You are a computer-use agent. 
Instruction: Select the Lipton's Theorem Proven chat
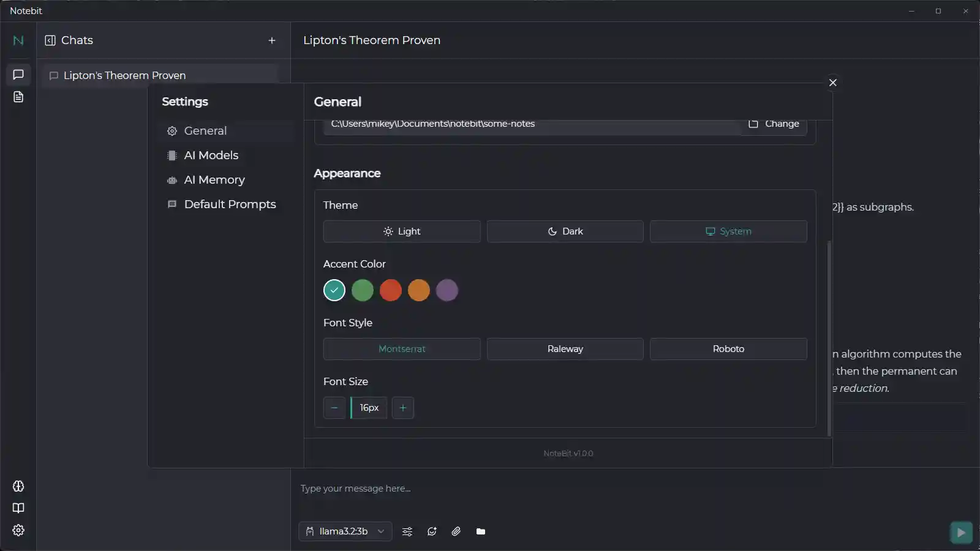click(125, 75)
